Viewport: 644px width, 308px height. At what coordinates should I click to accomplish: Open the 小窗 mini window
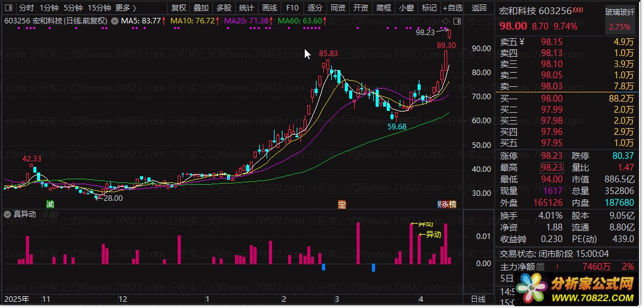tap(406, 7)
